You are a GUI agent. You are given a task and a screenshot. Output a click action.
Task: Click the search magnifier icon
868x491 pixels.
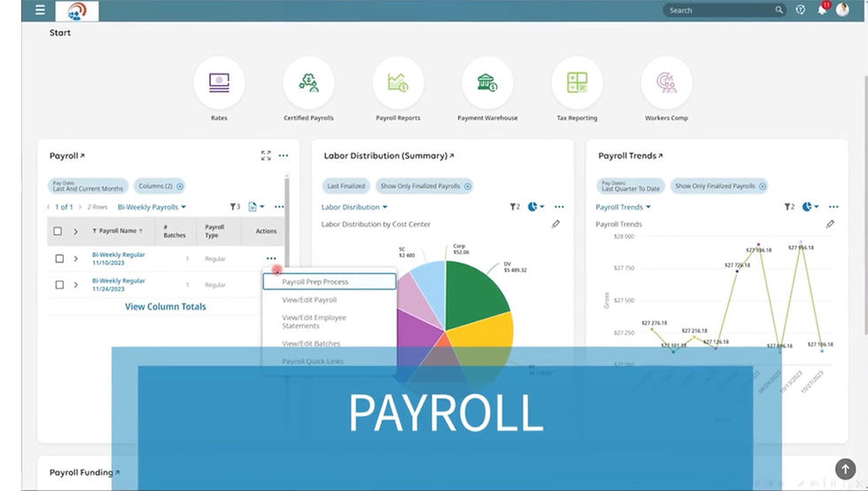779,10
